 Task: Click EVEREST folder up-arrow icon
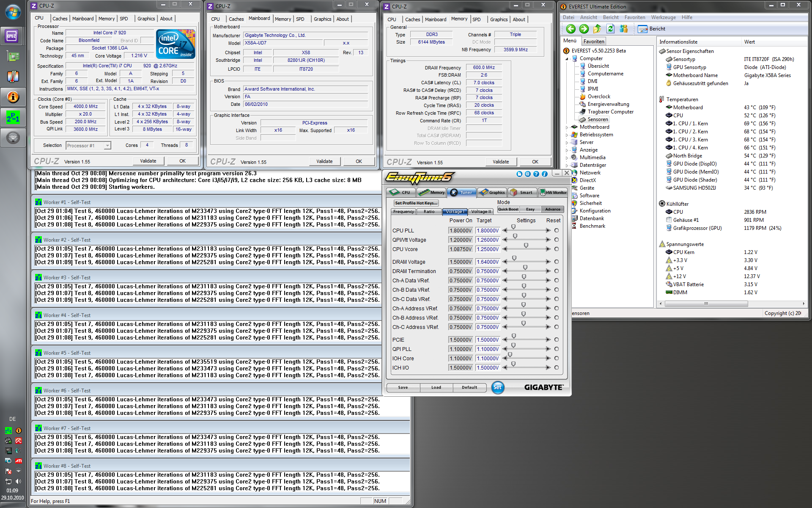click(x=597, y=29)
